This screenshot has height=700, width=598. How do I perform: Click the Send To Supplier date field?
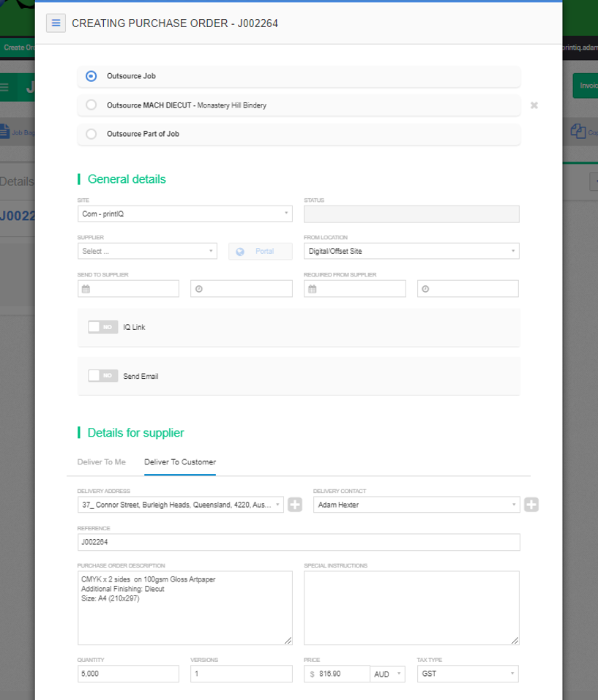point(128,289)
